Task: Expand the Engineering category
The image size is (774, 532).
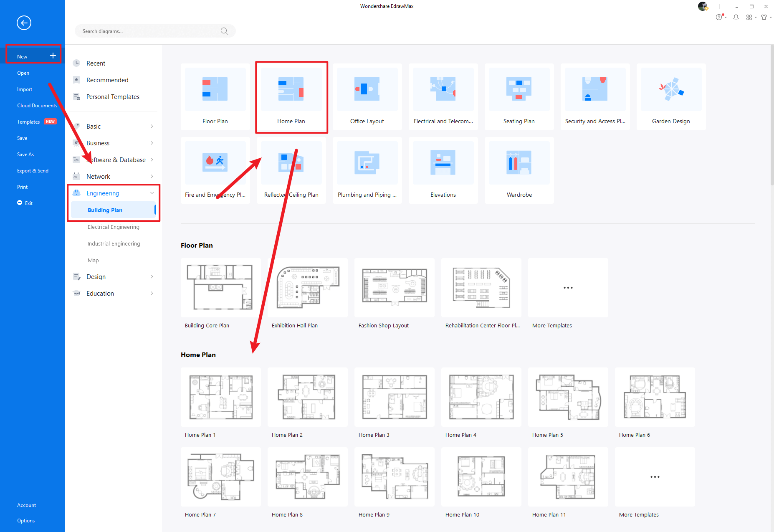Action: pos(103,193)
